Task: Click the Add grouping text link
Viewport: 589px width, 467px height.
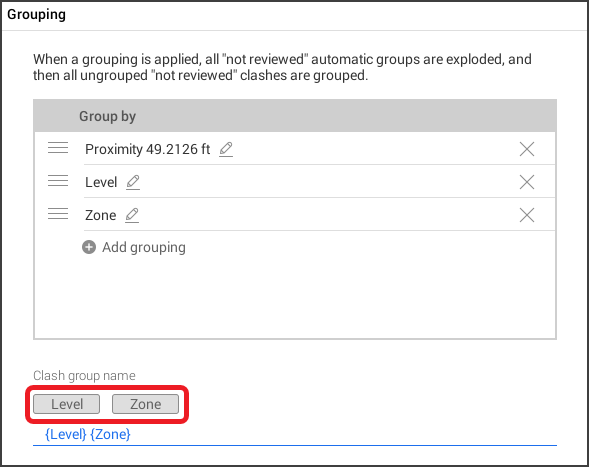Action: (x=144, y=248)
